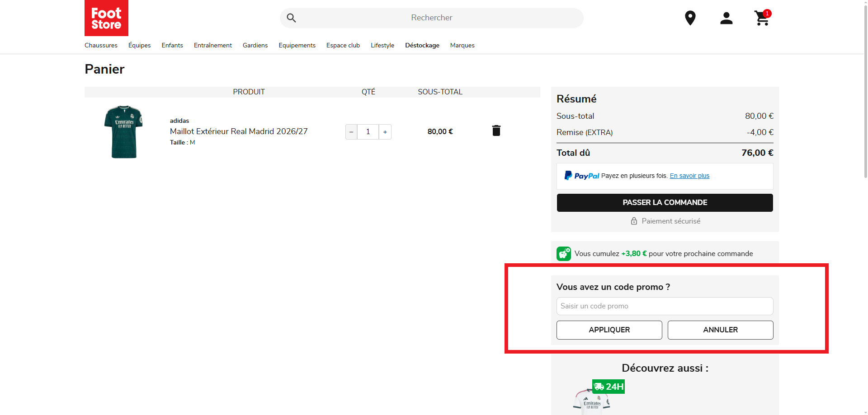Viewport: 868px width, 415px height.
Task: Click the Foot Store logo
Action: [106, 18]
